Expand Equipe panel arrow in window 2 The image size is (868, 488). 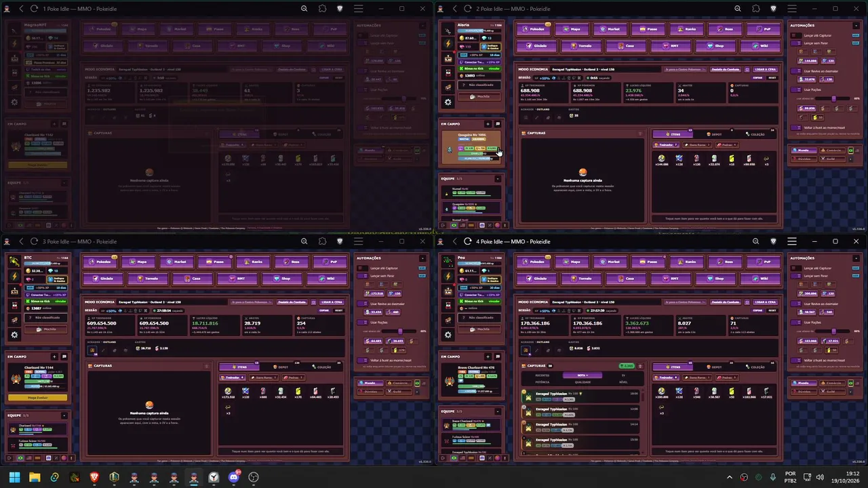tap(498, 179)
